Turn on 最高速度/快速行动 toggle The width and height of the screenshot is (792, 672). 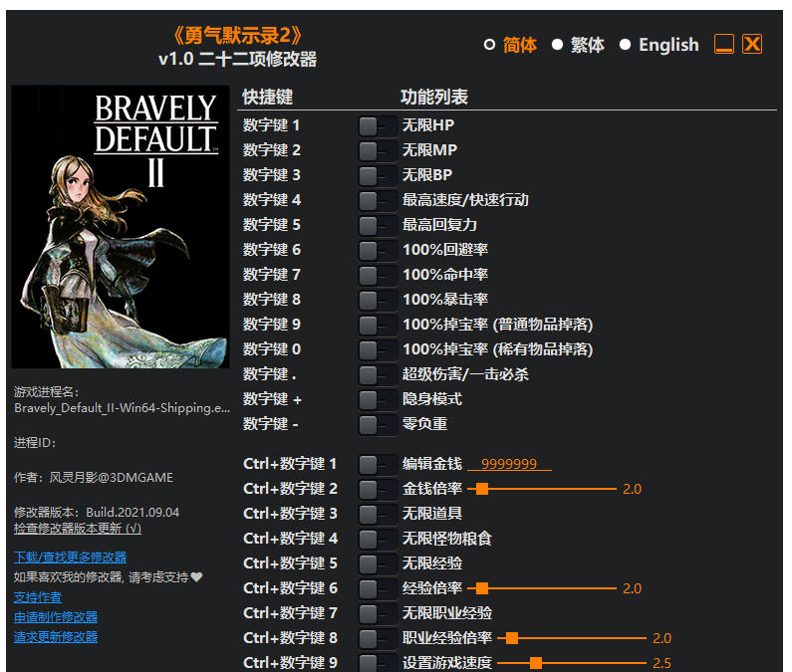tap(378, 200)
